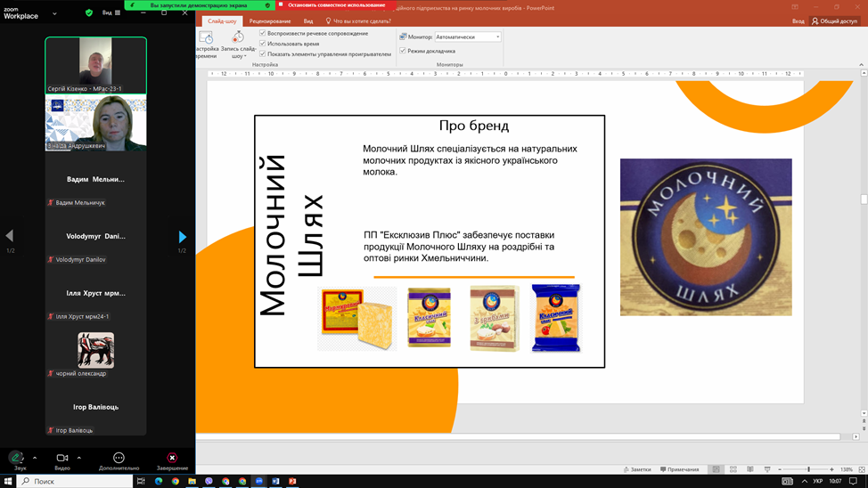Click УКР language indicator in system tray
This screenshot has height=488, width=868.
point(817,481)
